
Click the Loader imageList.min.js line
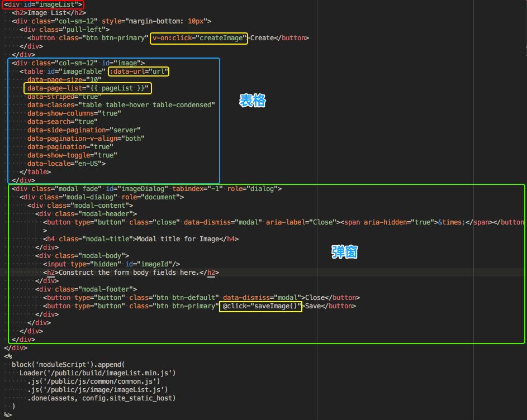tap(97, 373)
